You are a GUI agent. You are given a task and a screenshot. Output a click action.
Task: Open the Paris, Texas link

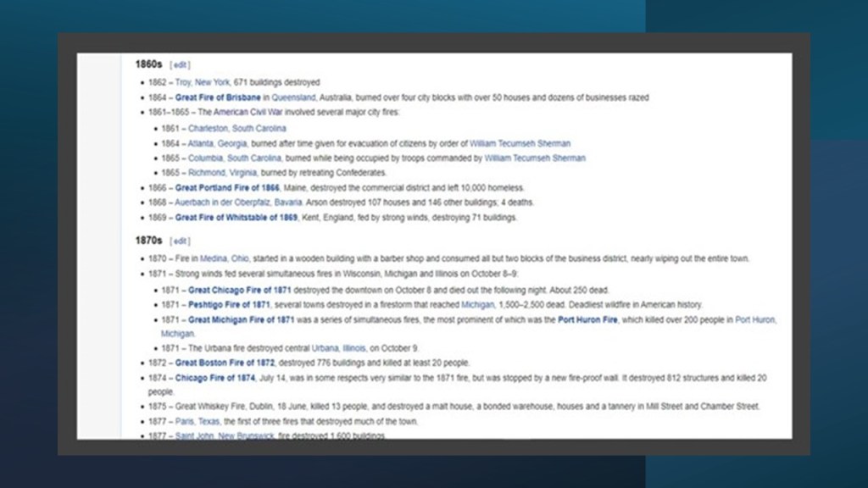(198, 421)
